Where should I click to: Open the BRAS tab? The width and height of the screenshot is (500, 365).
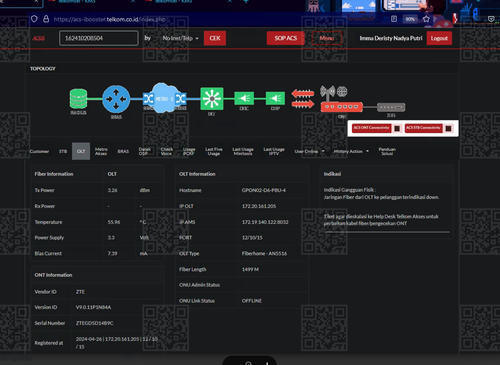(x=123, y=151)
